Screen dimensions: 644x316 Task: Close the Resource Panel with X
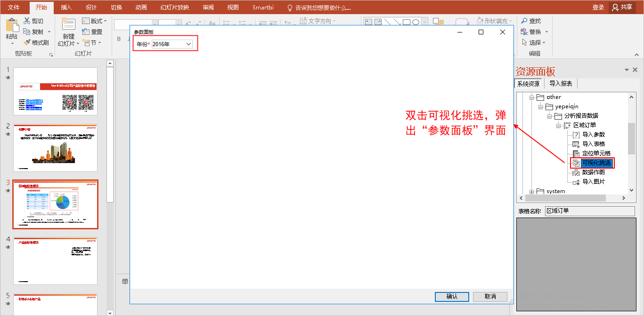pyautogui.click(x=635, y=70)
